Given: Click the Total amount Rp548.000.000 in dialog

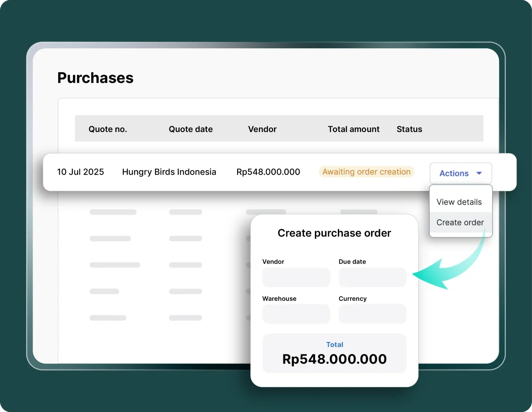Looking at the screenshot, I should [334, 359].
